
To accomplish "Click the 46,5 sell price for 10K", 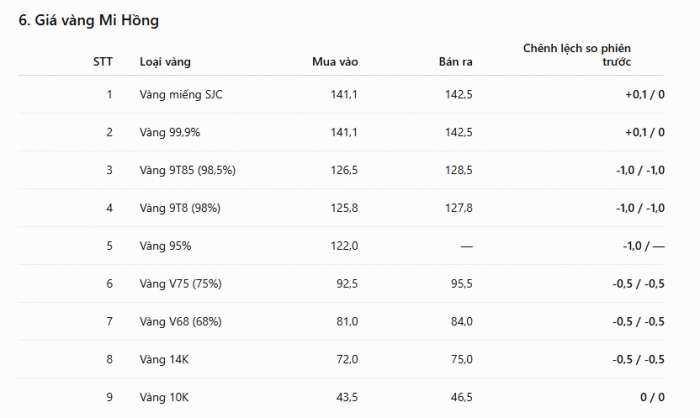I will tap(462, 397).
